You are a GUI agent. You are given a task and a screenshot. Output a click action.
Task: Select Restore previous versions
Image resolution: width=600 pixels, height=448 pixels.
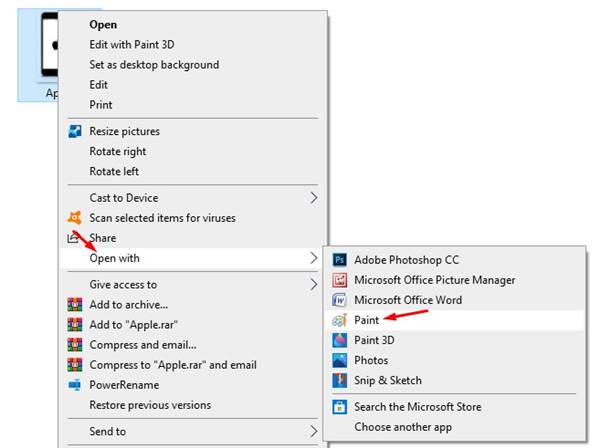click(x=150, y=405)
